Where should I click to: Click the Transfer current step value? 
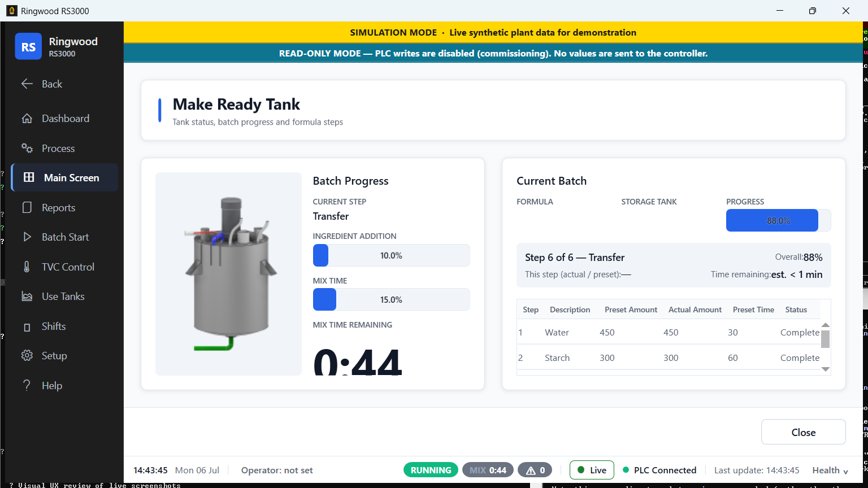coord(331,216)
